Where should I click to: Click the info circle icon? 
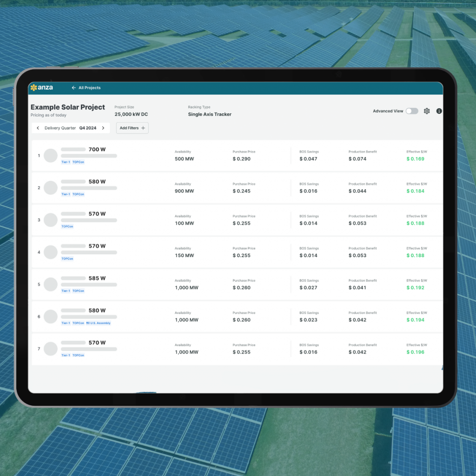pyautogui.click(x=439, y=111)
